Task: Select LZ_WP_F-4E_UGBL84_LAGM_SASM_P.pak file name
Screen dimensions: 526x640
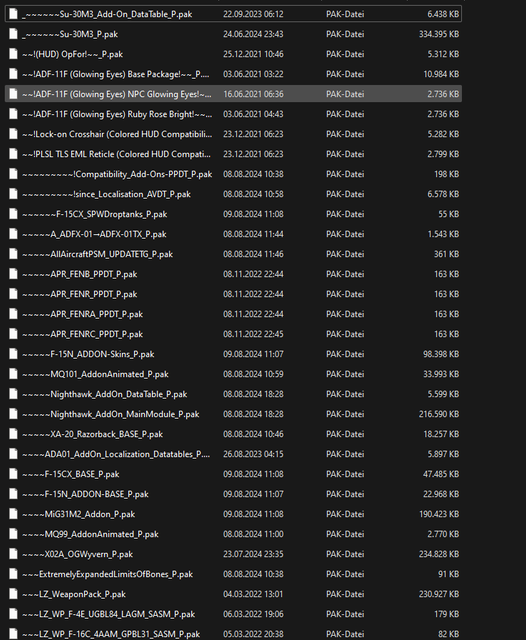Action: (x=109, y=614)
